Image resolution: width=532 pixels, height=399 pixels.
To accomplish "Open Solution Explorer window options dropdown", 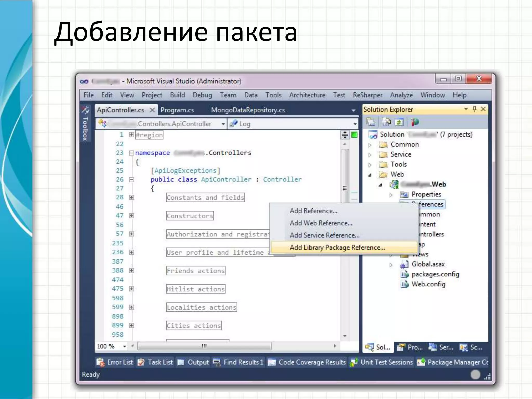I will pyautogui.click(x=466, y=109).
